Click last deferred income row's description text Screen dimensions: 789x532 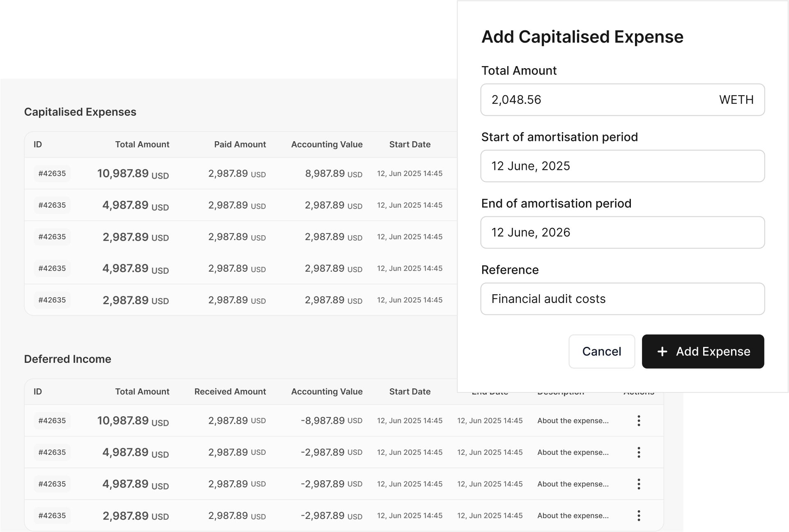573,516
